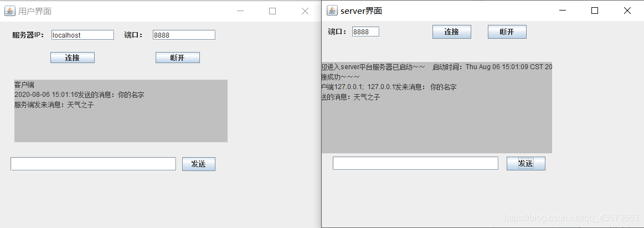Close the 用户界面 window
The image size is (644, 228).
[x=305, y=11]
